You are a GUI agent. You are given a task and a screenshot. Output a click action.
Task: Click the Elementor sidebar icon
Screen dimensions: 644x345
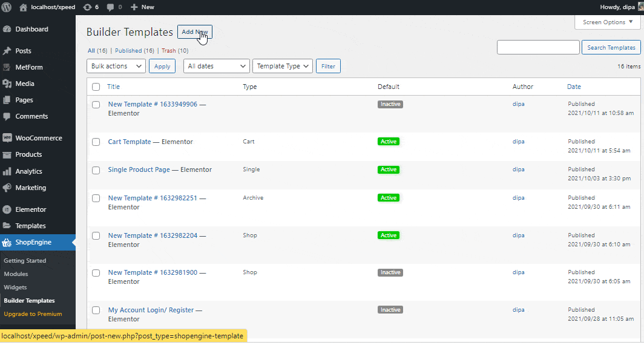tap(7, 209)
